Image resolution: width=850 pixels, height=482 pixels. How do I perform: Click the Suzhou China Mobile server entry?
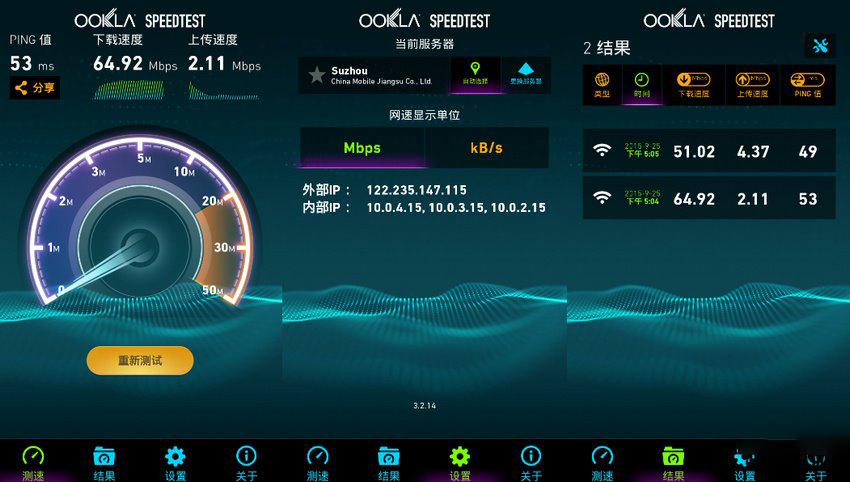click(x=374, y=75)
